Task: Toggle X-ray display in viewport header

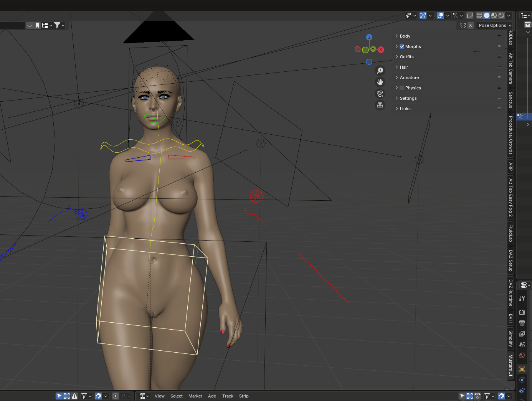Action: pyautogui.click(x=470, y=15)
